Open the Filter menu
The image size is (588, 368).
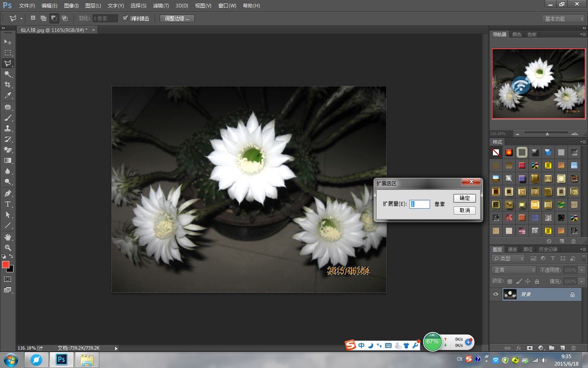(160, 6)
